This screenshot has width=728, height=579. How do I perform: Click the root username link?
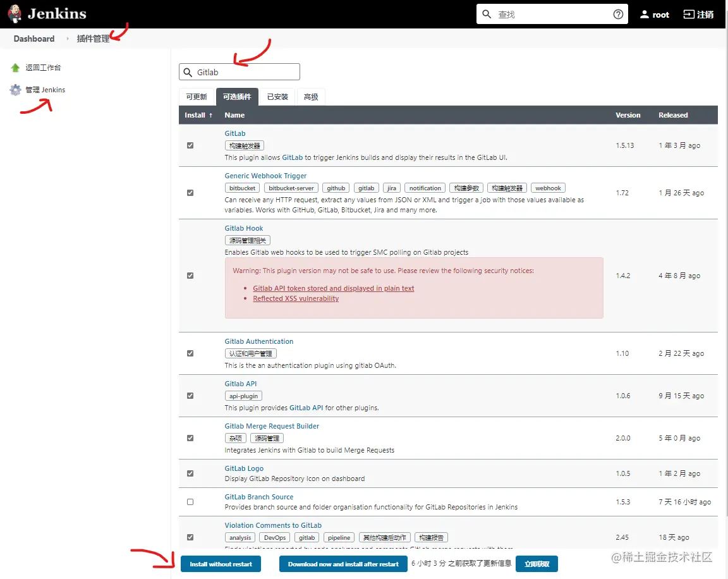[x=660, y=15]
